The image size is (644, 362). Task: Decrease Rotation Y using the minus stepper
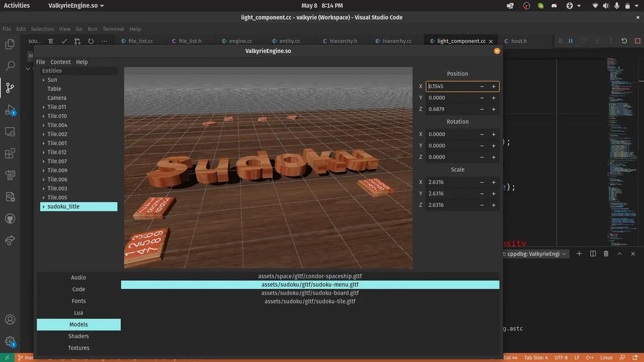481,145
